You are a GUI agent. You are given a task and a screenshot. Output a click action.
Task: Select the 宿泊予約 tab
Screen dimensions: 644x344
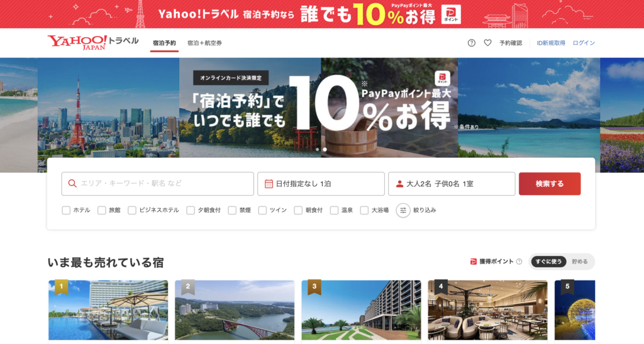[x=164, y=43]
